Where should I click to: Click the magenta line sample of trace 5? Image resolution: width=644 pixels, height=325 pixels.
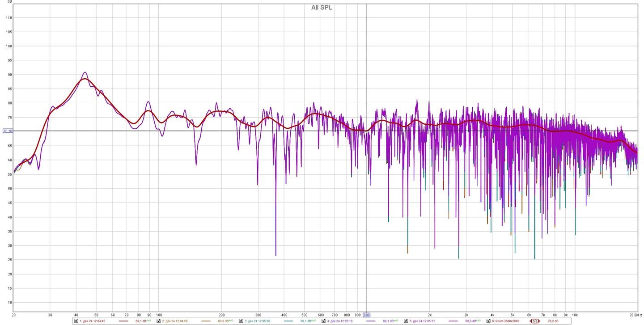click(453, 321)
